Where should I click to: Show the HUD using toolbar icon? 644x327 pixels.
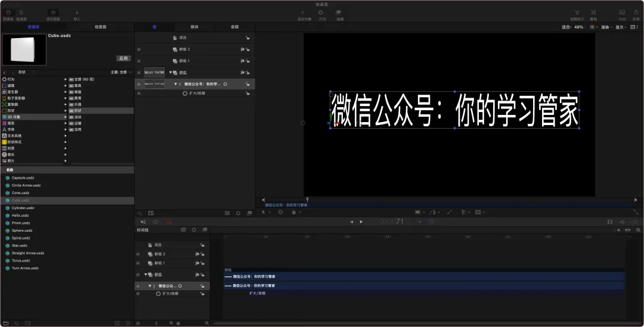(622, 13)
